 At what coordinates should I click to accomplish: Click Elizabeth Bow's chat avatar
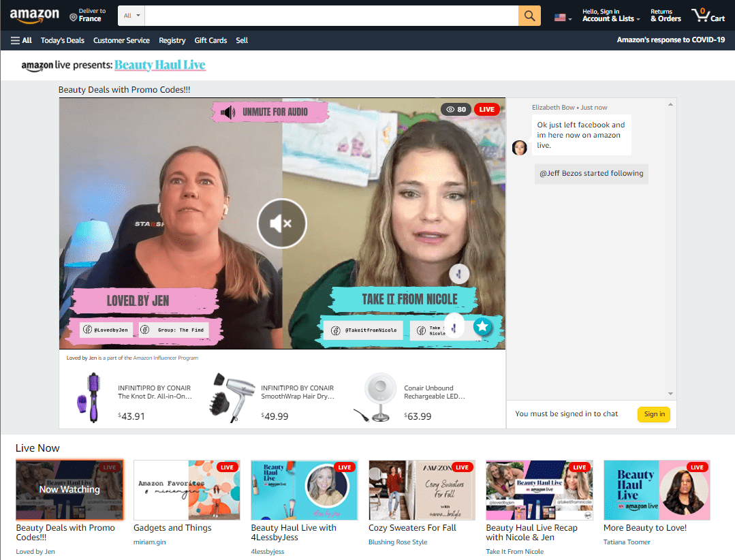pos(519,148)
